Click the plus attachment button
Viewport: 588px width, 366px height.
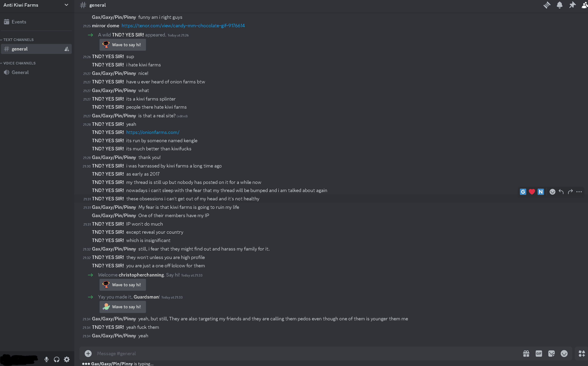coord(88,354)
